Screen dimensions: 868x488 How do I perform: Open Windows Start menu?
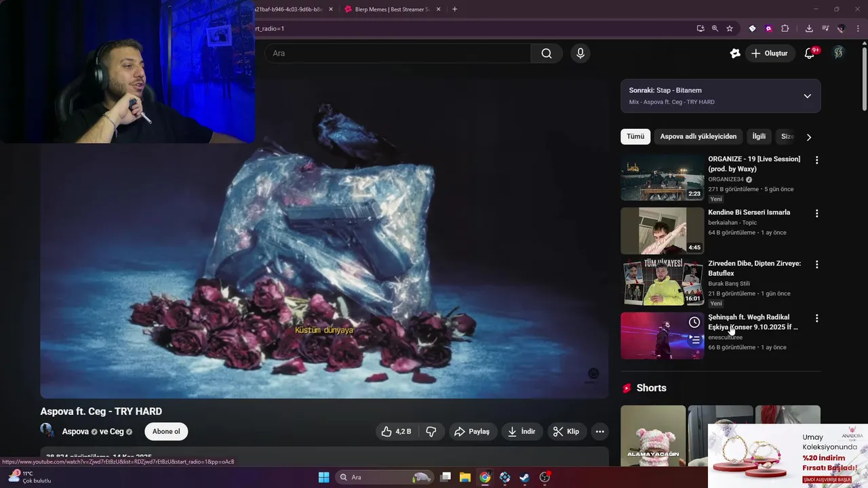[323, 477]
